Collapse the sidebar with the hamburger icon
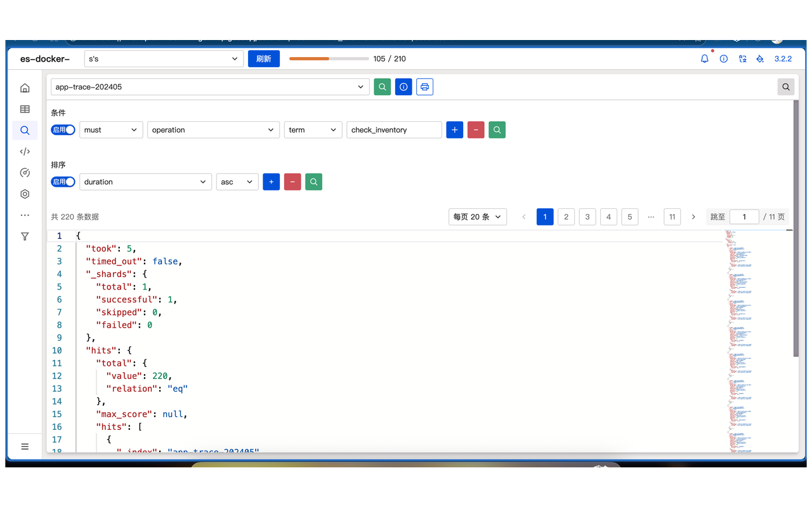 (25, 446)
